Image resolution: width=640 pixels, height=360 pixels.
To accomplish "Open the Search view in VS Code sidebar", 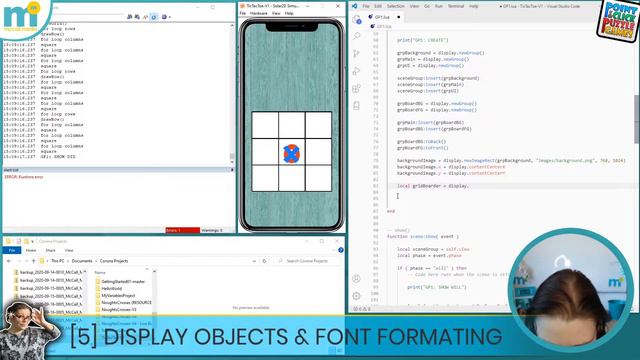I will click(356, 36).
